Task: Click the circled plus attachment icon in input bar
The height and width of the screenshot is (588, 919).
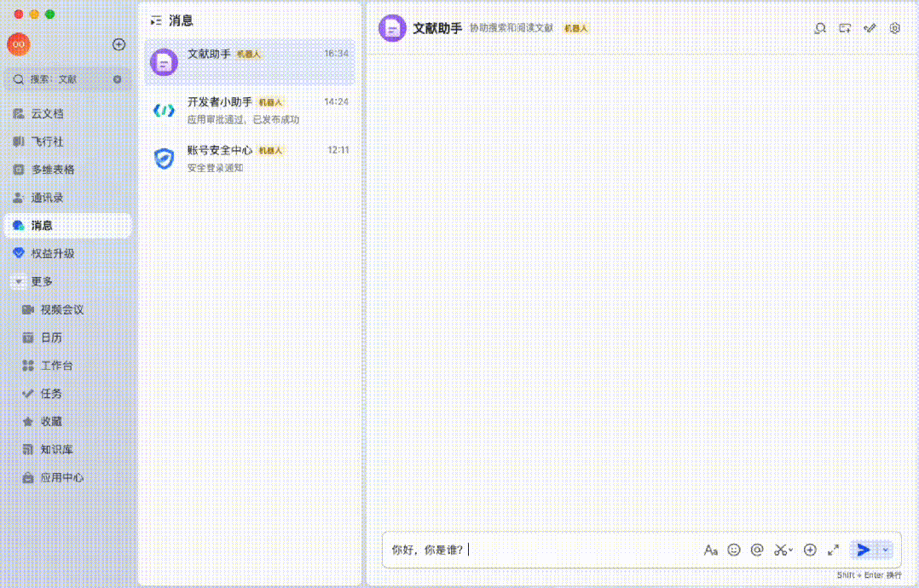Action: (810, 551)
